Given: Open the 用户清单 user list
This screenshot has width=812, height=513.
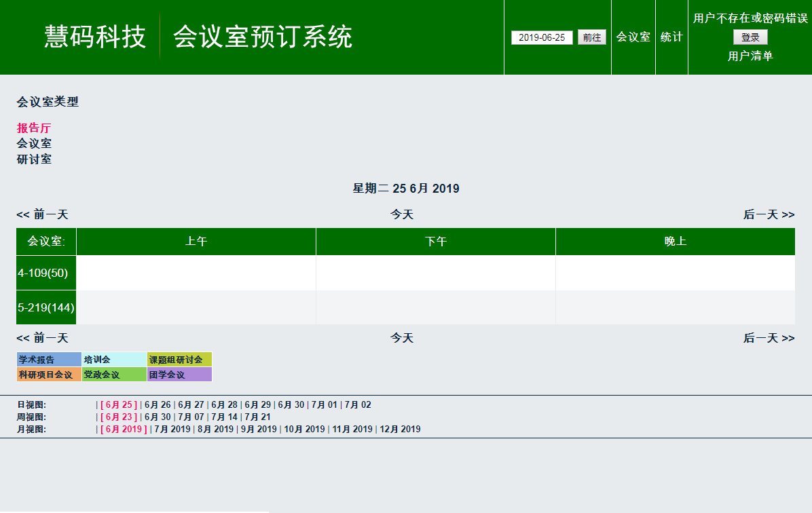Looking at the screenshot, I should 750,57.
